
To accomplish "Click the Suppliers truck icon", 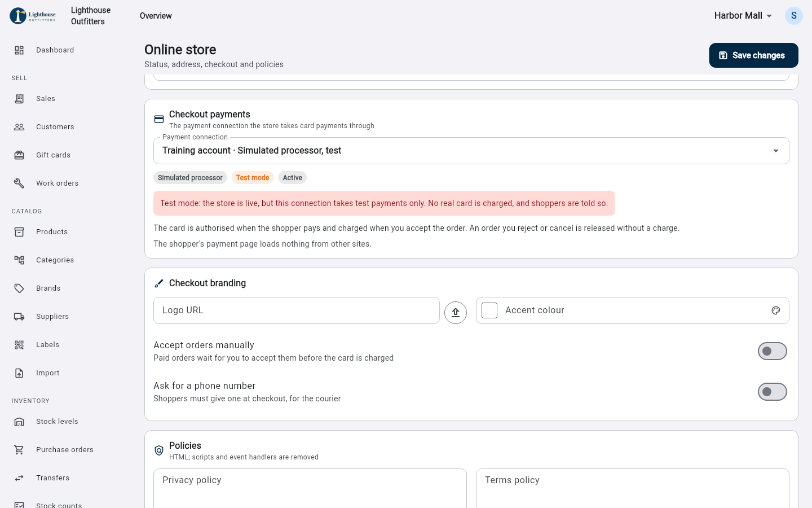I will (19, 317).
